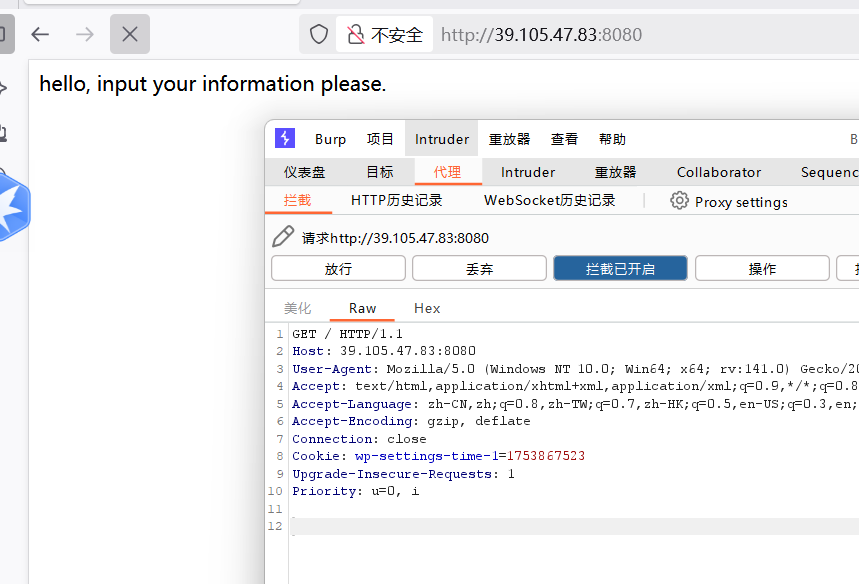Click the Burp Suite lightning logo
Viewport: 859px width, 584px height.
[285, 138]
